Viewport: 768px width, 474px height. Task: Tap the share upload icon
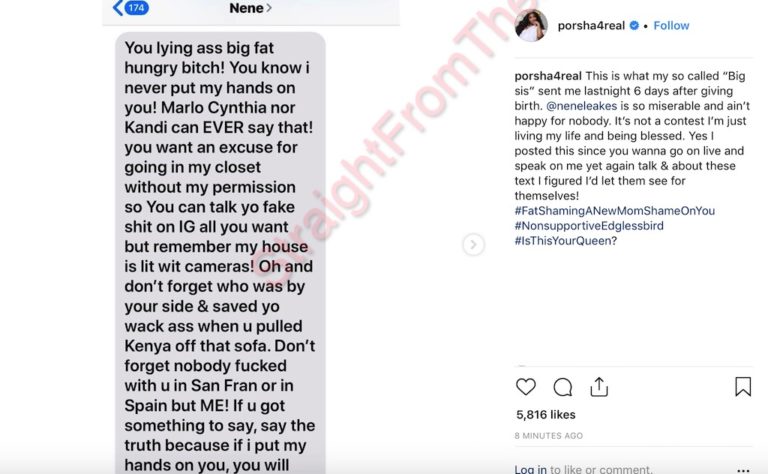[599, 387]
